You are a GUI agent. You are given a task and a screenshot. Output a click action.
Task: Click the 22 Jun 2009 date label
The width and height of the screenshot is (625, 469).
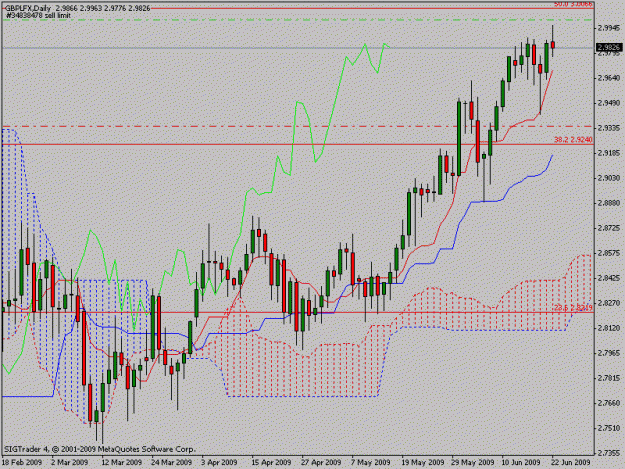coord(571,463)
